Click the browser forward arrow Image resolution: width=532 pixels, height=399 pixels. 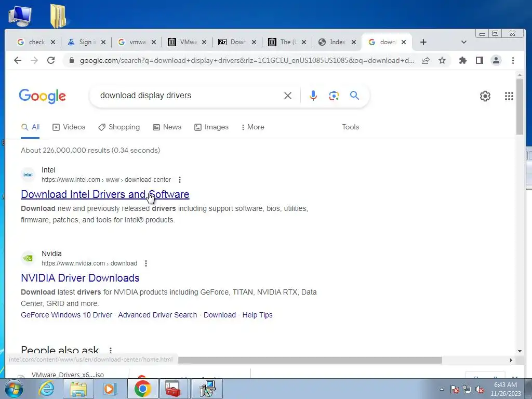(34, 60)
